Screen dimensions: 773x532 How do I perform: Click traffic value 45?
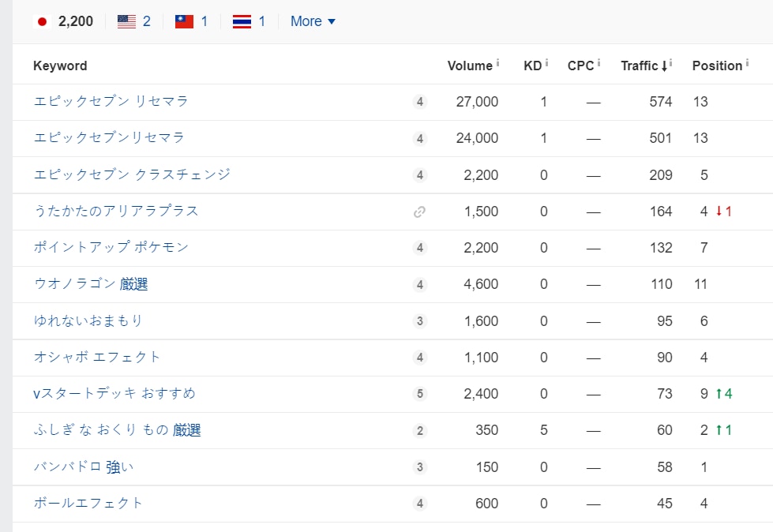click(x=665, y=503)
